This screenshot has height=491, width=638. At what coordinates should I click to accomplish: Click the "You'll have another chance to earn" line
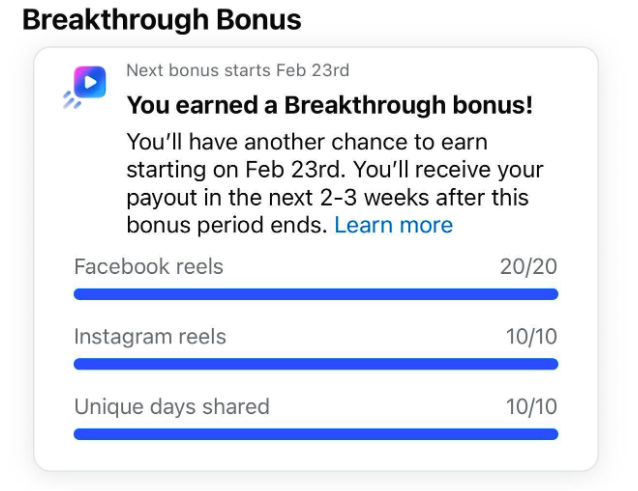point(307,141)
